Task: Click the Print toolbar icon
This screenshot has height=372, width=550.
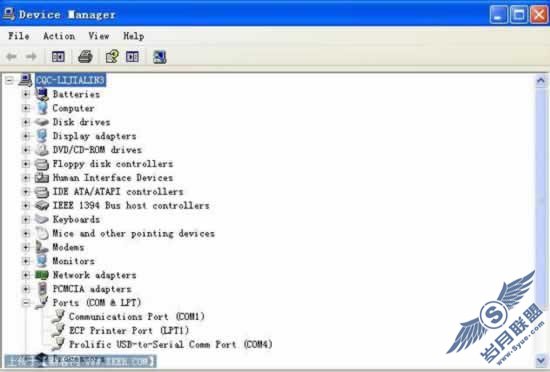Action: [85, 56]
